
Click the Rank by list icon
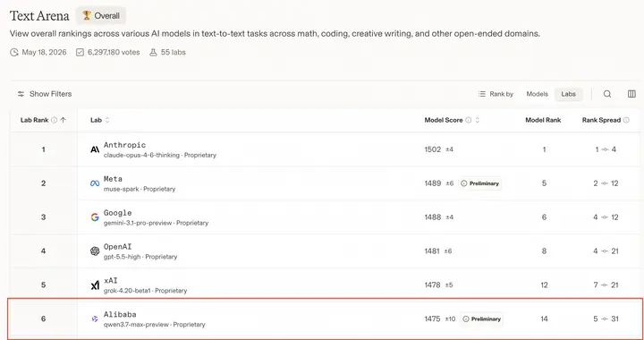(x=482, y=94)
